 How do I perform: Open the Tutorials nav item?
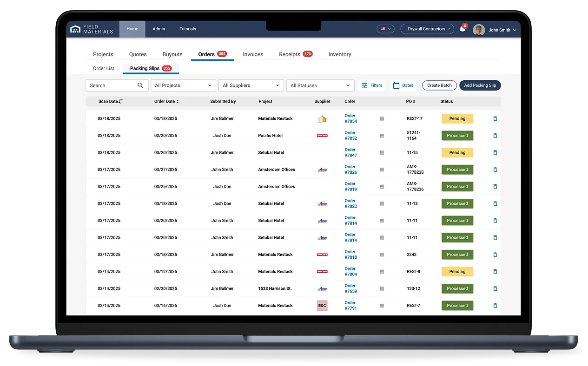tap(188, 29)
